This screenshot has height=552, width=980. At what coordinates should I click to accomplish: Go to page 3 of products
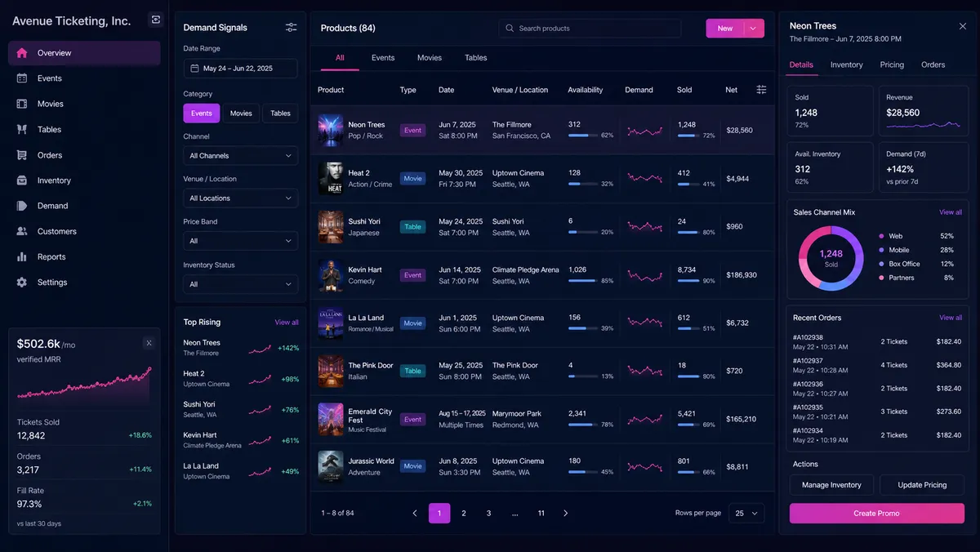489,513
